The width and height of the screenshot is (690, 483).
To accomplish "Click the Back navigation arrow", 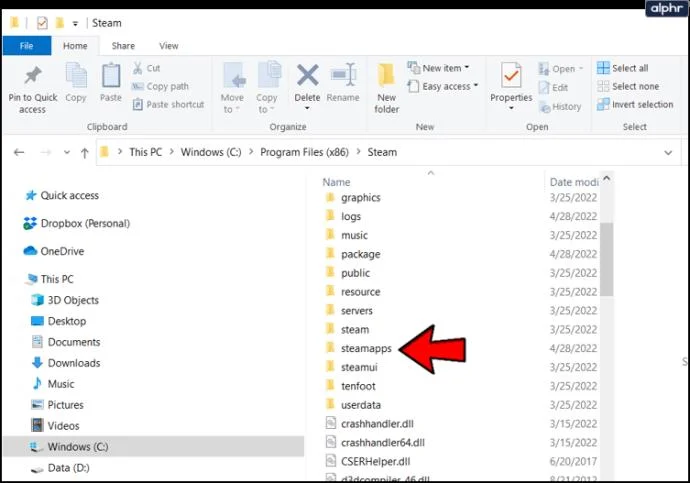I will [18, 152].
